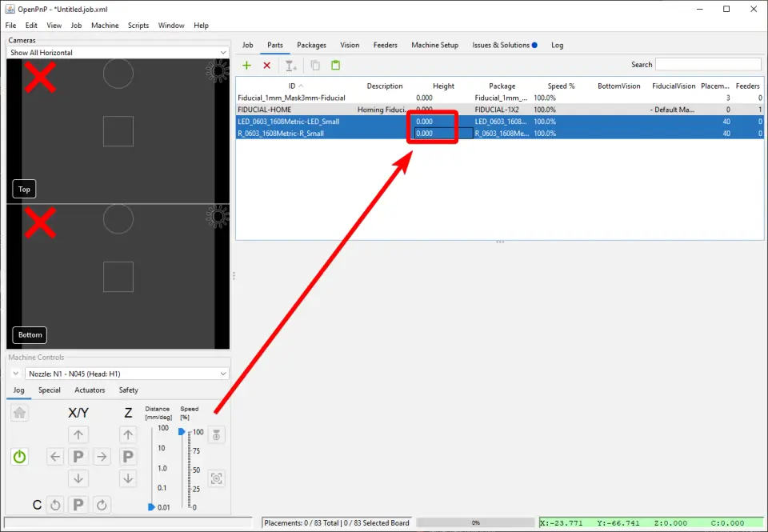This screenshot has height=532, width=768.
Task: Click the paste part clipboard icon
Action: [x=335, y=66]
